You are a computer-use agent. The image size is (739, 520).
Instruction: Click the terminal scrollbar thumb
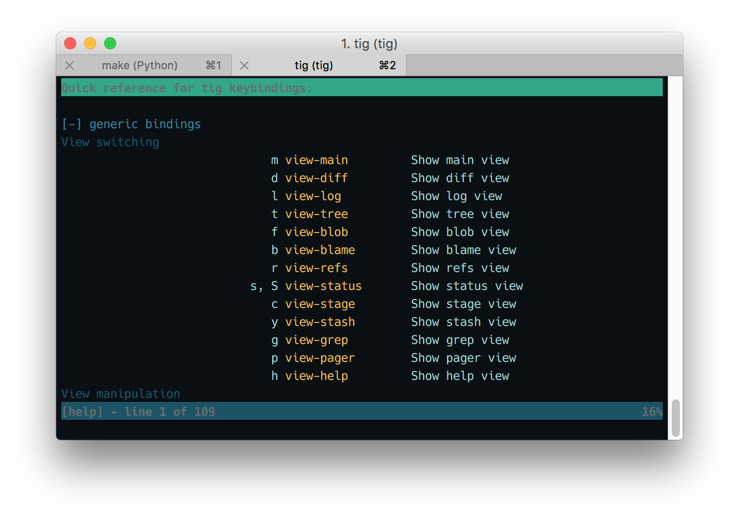coord(675,418)
